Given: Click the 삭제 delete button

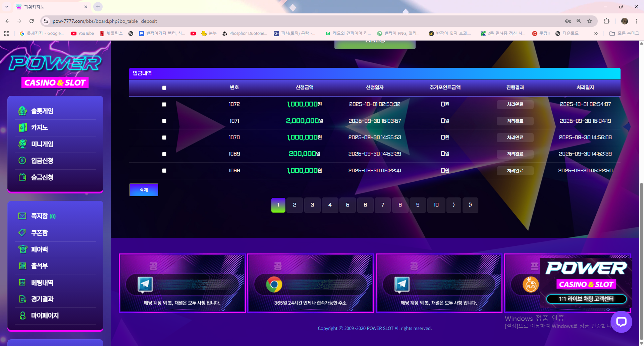Looking at the screenshot, I should pos(144,190).
